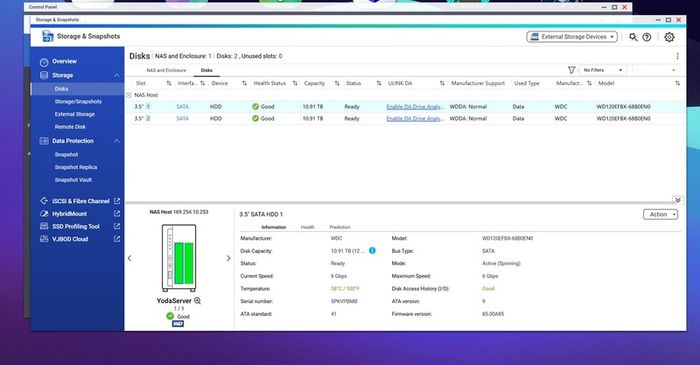The image size is (700, 365).
Task: Open VJBOD Cloud external link icon
Action: [x=117, y=239]
